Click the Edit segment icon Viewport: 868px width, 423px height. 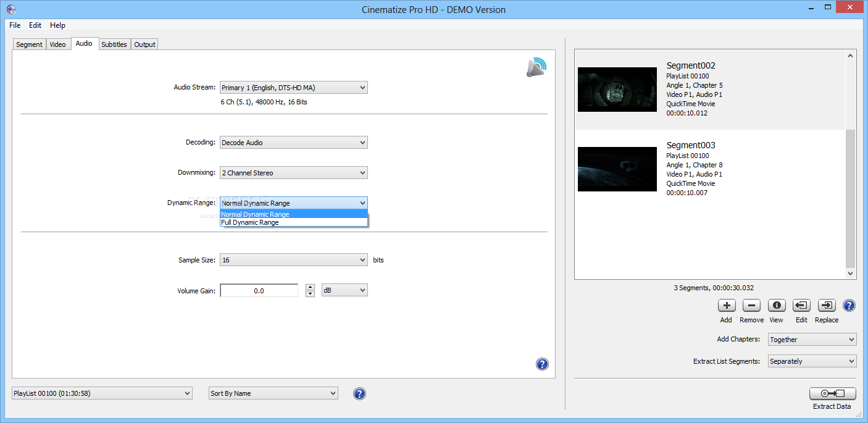coord(801,305)
